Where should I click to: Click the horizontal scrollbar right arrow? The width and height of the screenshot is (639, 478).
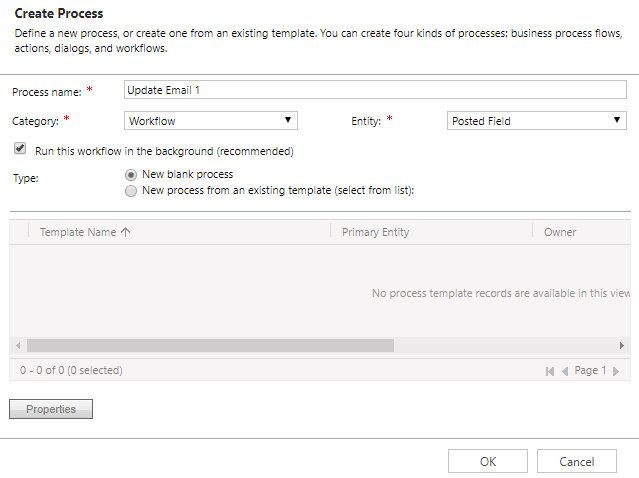(x=621, y=346)
